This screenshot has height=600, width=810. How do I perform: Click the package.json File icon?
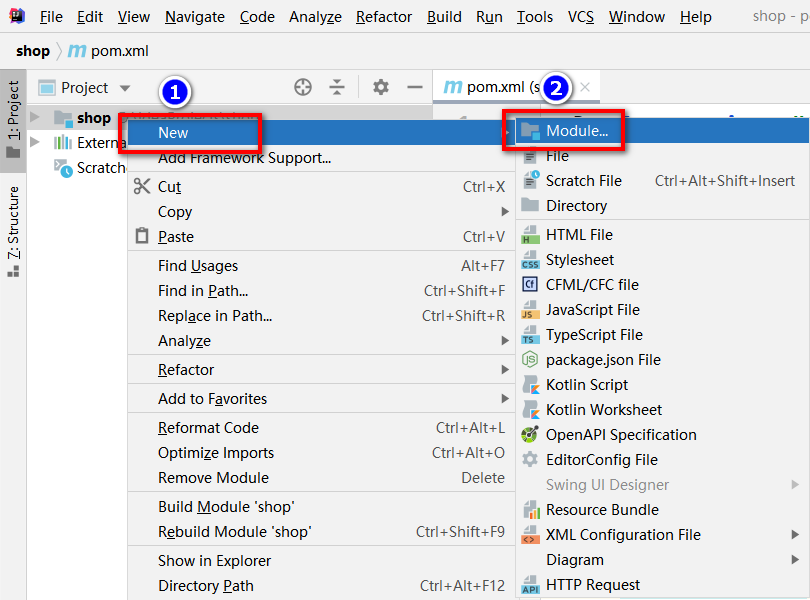point(530,359)
